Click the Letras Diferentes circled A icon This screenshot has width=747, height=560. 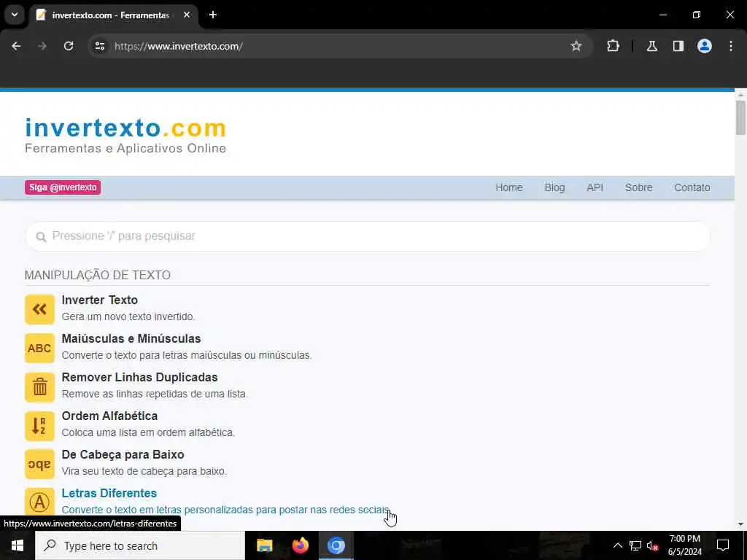pyautogui.click(x=39, y=502)
